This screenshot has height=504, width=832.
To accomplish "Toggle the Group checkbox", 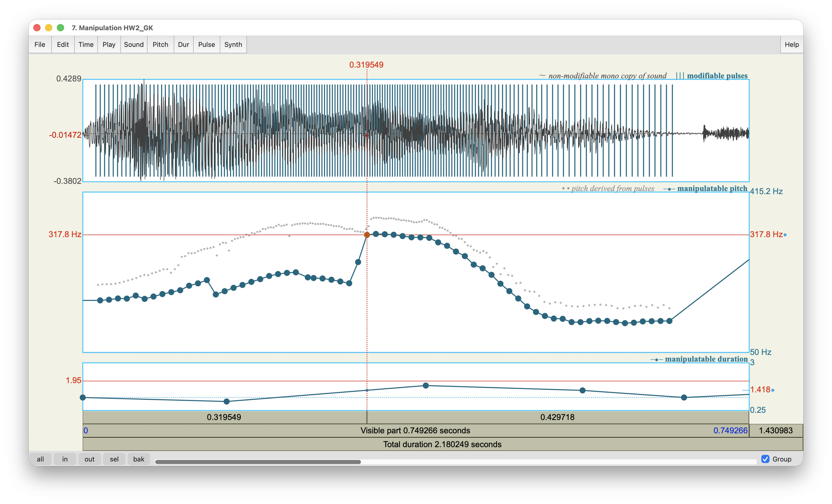I will coord(765,459).
